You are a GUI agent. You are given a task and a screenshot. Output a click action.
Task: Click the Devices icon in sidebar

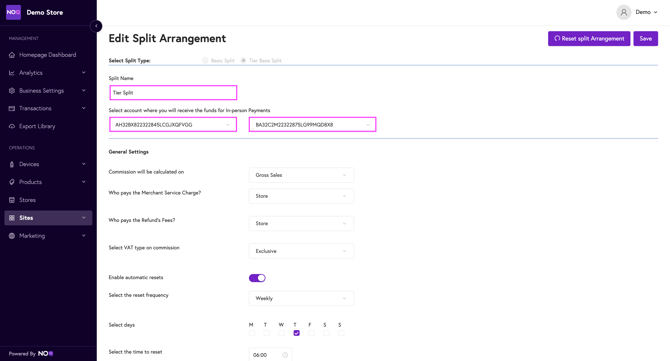(12, 164)
